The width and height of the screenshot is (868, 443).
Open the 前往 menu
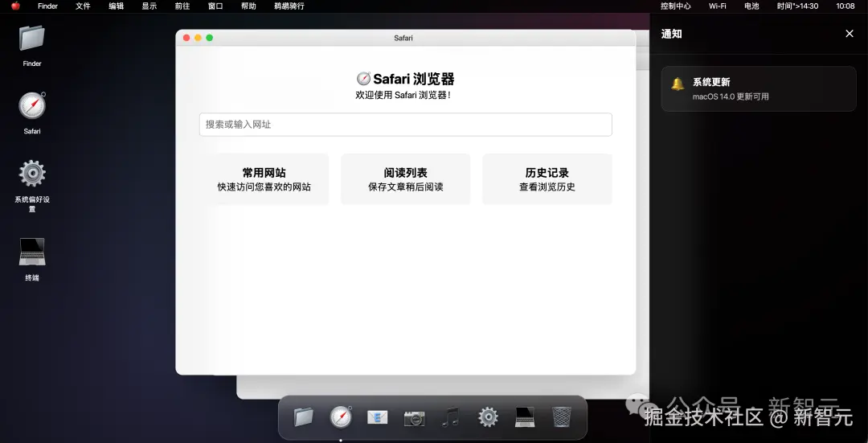pyautogui.click(x=182, y=6)
